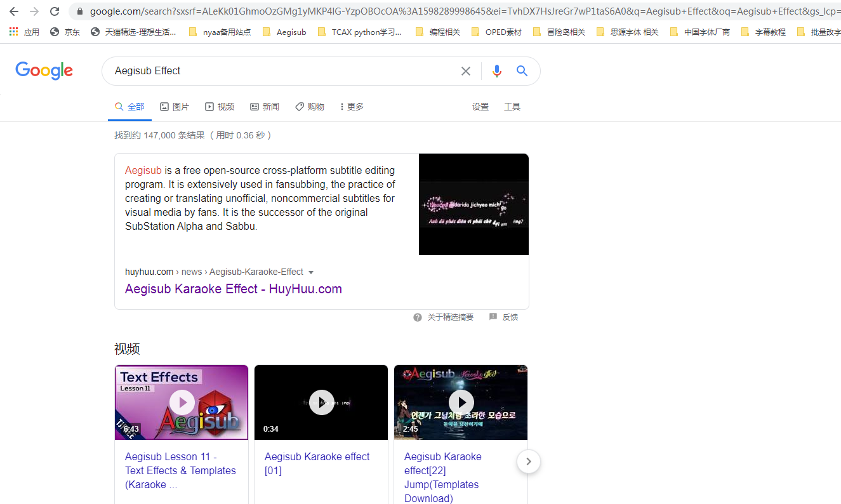841x504 pixels.
Task: Open the huyhuu.com breadcrumb dropdown arrow
Action: click(x=311, y=272)
